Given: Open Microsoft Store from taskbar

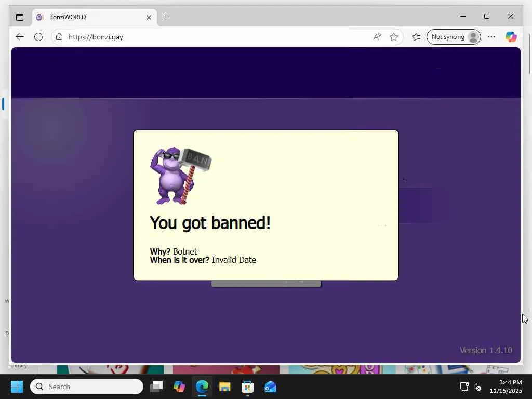Looking at the screenshot, I should pyautogui.click(x=247, y=387).
